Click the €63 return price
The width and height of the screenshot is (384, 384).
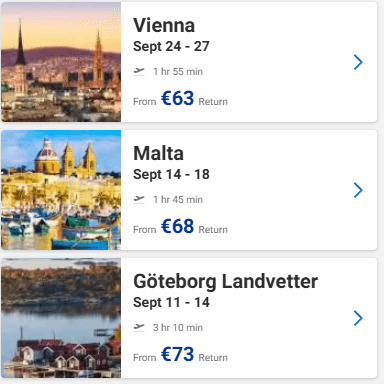(x=177, y=98)
